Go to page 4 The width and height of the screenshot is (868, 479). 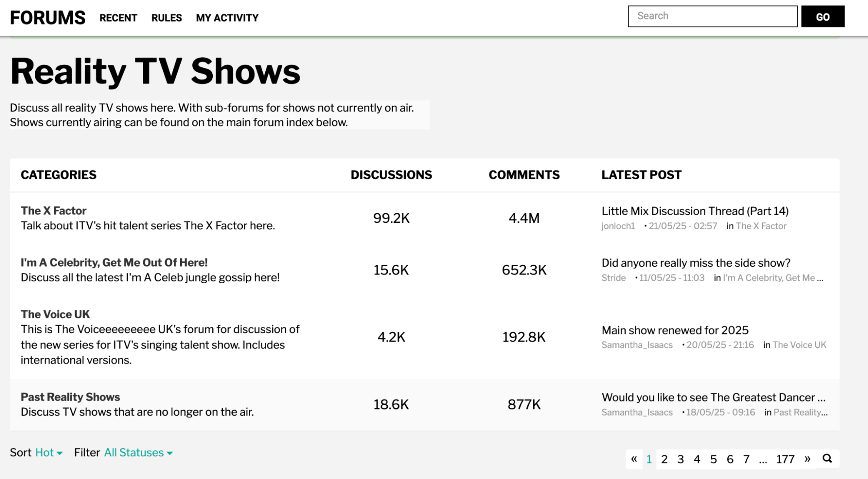click(697, 459)
